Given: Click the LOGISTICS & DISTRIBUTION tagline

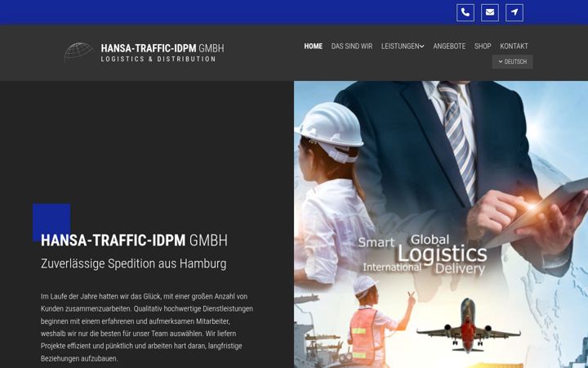Looking at the screenshot, I should click(158, 59).
